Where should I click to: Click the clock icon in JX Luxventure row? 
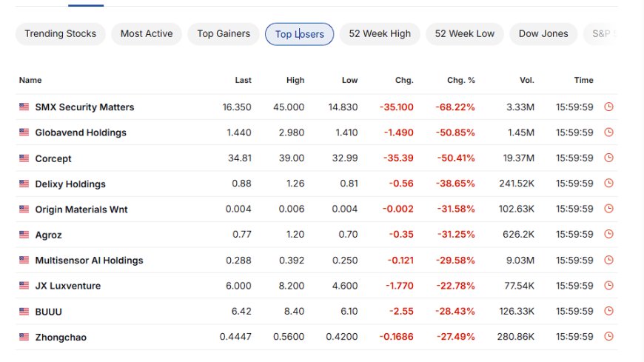point(608,286)
